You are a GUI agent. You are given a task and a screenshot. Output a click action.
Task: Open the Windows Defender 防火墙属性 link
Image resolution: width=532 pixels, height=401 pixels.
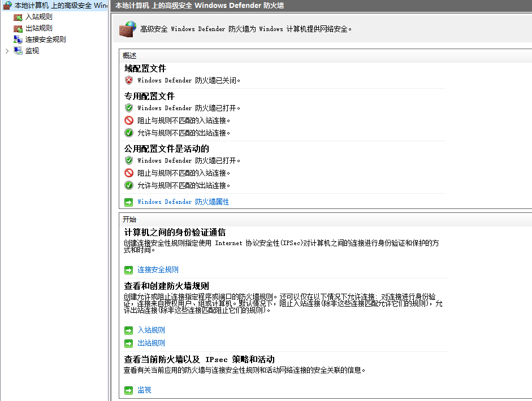183,202
